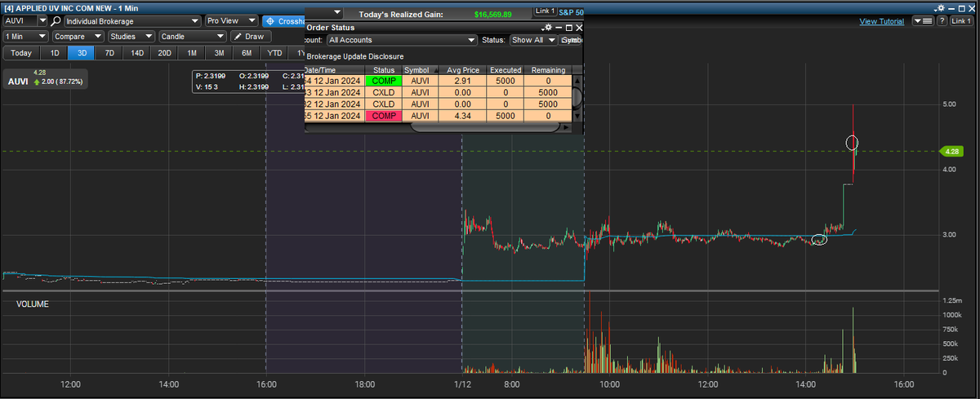This screenshot has height=399, width=980.
Task: Open the Draw tools button
Action: tap(250, 36)
